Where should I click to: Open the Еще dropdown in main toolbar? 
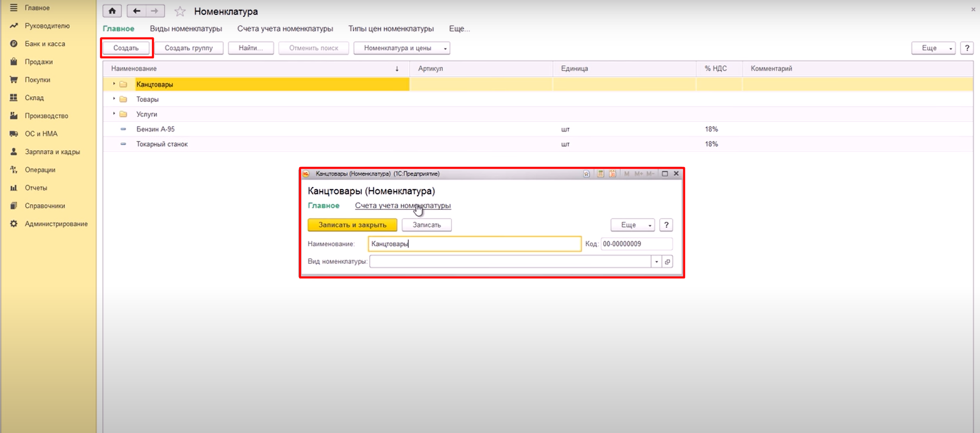933,48
